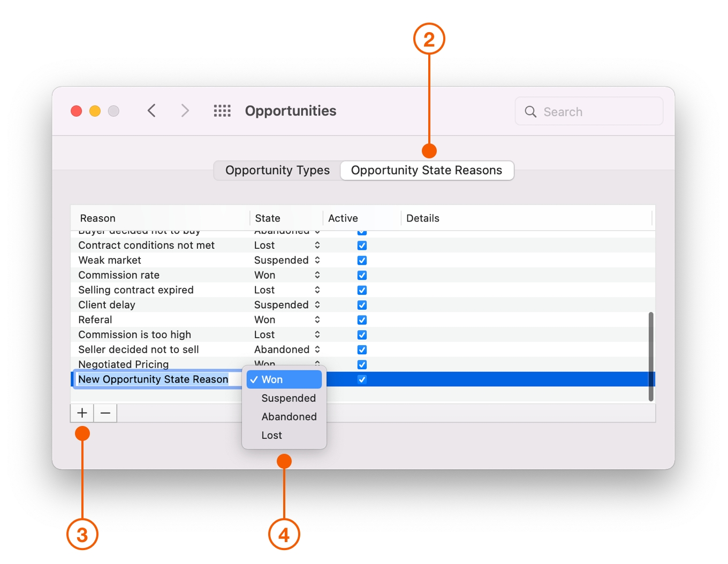Remove selected reason with minus button
The width and height of the screenshot is (728, 564).
(105, 413)
